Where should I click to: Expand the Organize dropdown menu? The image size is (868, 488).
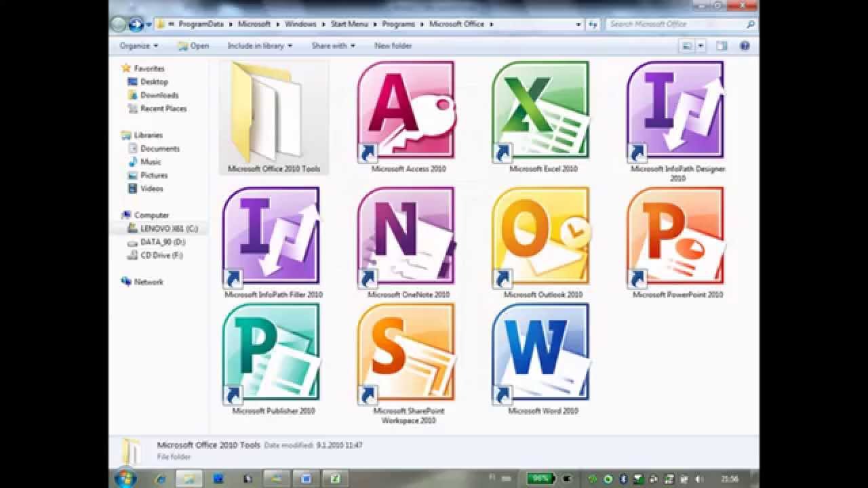pyautogui.click(x=138, y=46)
